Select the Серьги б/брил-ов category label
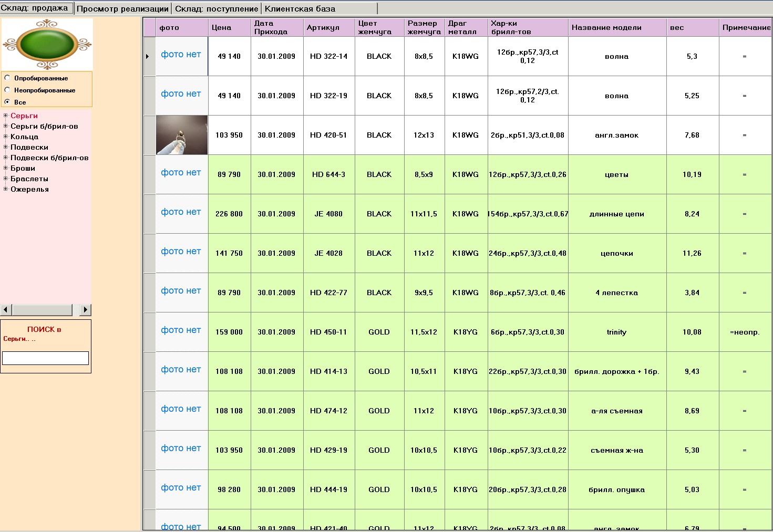The width and height of the screenshot is (773, 532). tap(44, 126)
